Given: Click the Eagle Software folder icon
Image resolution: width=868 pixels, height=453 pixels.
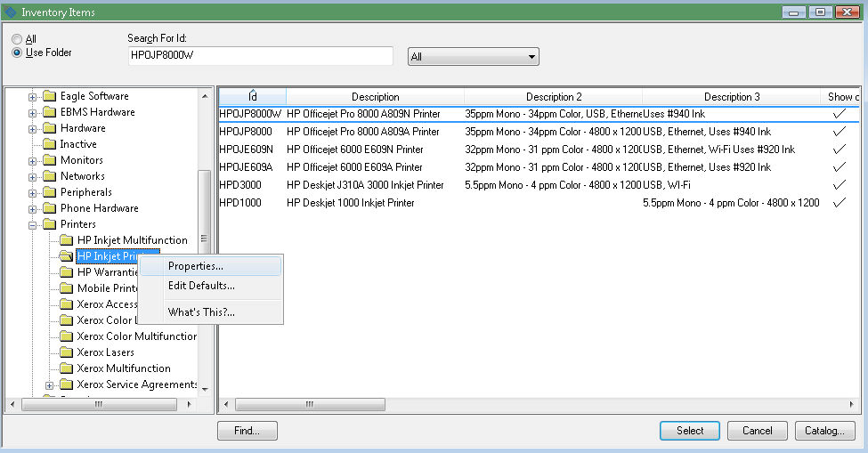Looking at the screenshot, I should coord(49,96).
